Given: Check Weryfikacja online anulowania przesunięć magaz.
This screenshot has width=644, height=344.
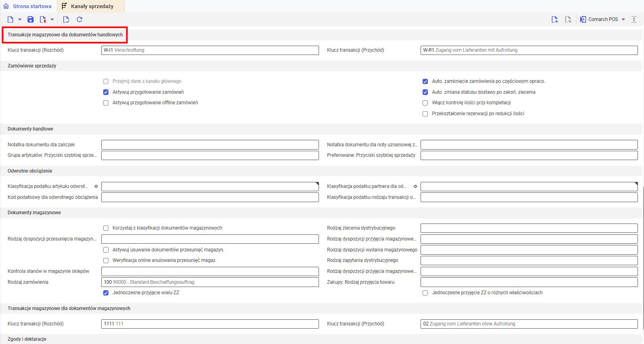Looking at the screenshot, I should [x=106, y=260].
